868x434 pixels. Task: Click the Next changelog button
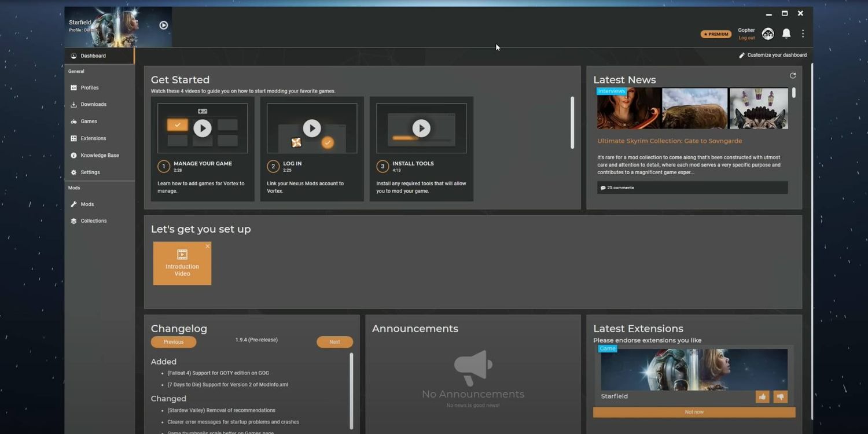[x=334, y=342]
